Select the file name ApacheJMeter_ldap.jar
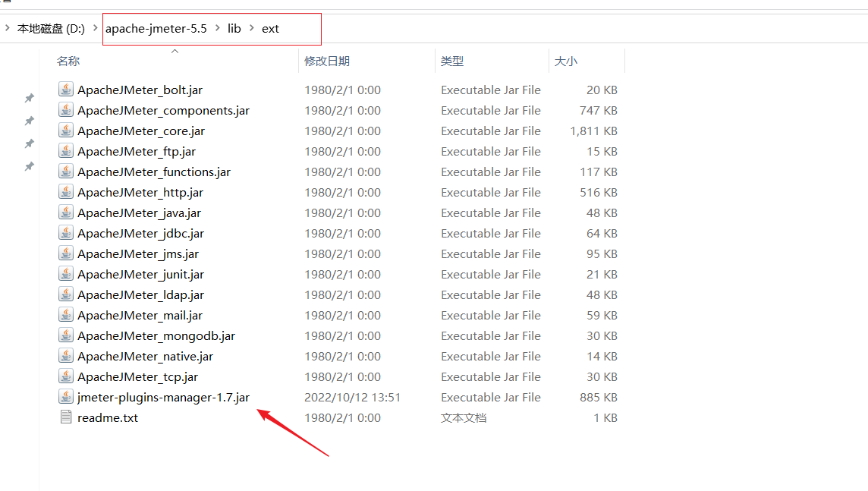 click(x=140, y=294)
